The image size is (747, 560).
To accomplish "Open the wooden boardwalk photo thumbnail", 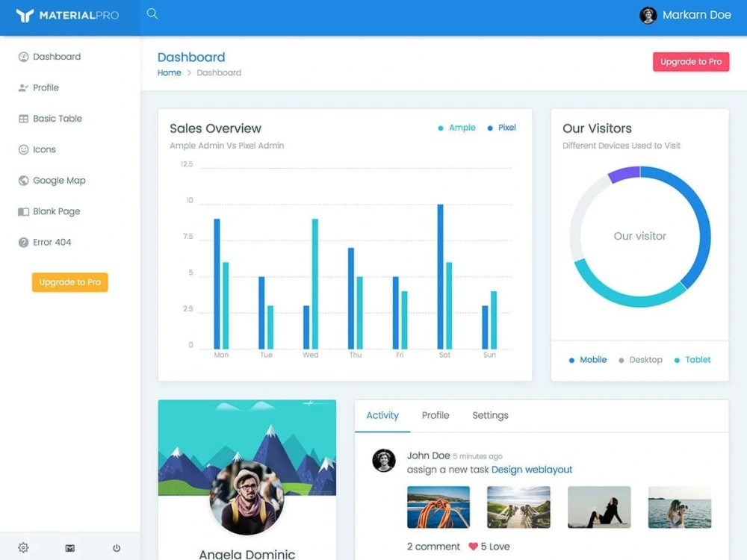I will click(x=518, y=507).
